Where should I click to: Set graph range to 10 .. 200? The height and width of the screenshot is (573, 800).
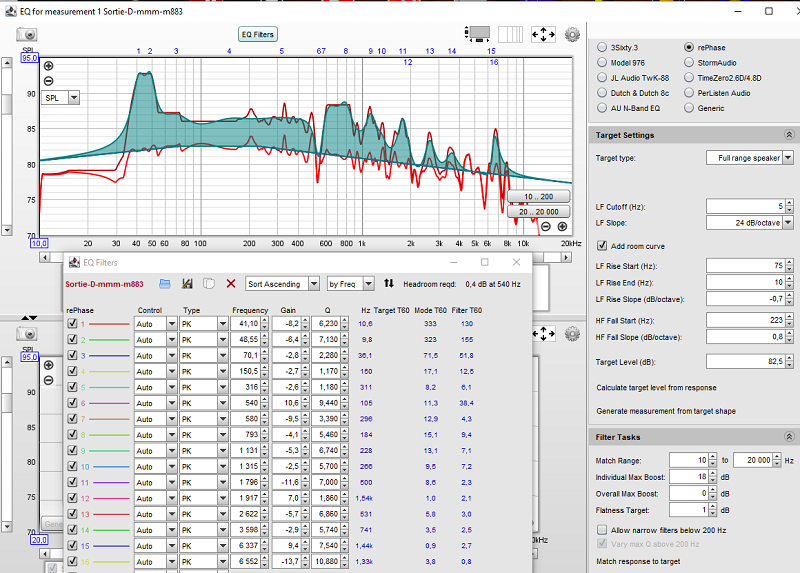tap(538, 196)
